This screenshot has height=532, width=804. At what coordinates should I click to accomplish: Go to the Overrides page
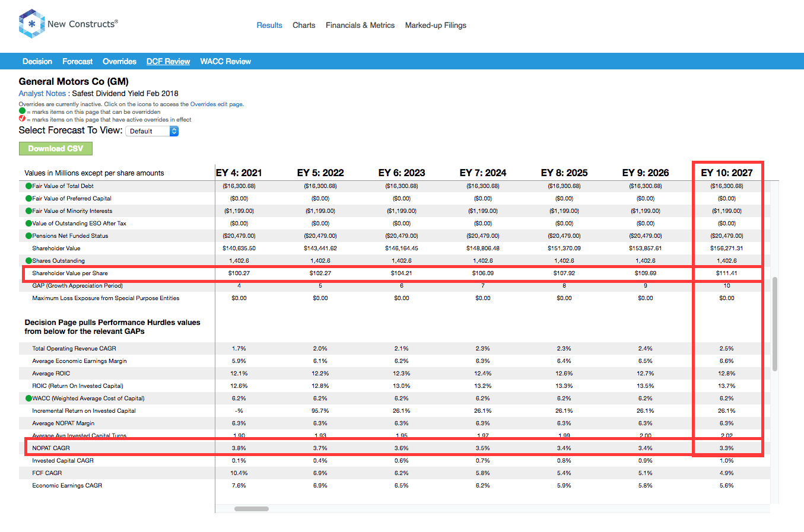pos(119,62)
